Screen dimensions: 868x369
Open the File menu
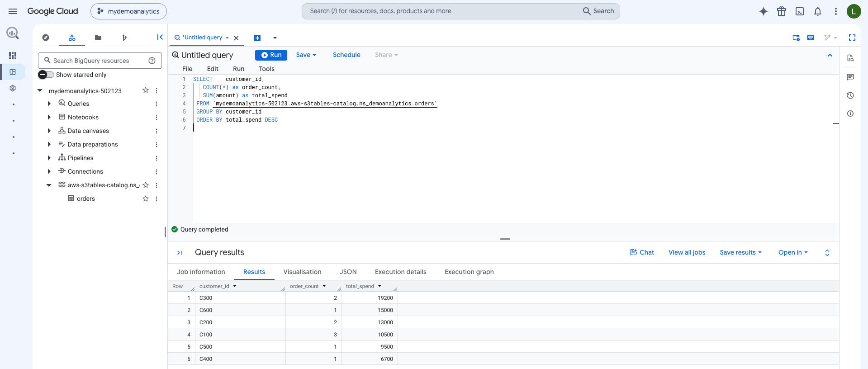pyautogui.click(x=187, y=69)
